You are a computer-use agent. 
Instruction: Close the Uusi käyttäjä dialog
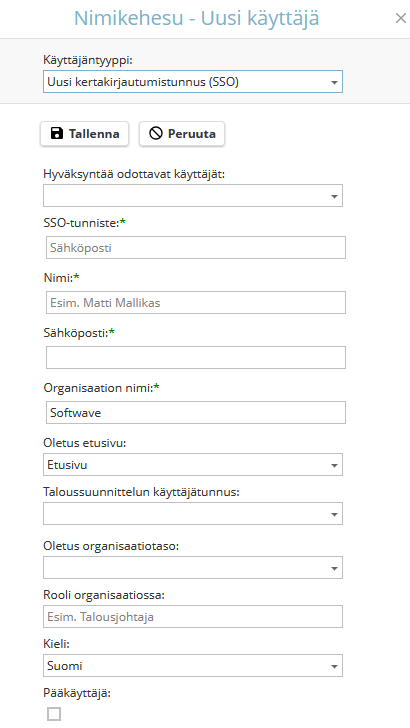pos(400,18)
